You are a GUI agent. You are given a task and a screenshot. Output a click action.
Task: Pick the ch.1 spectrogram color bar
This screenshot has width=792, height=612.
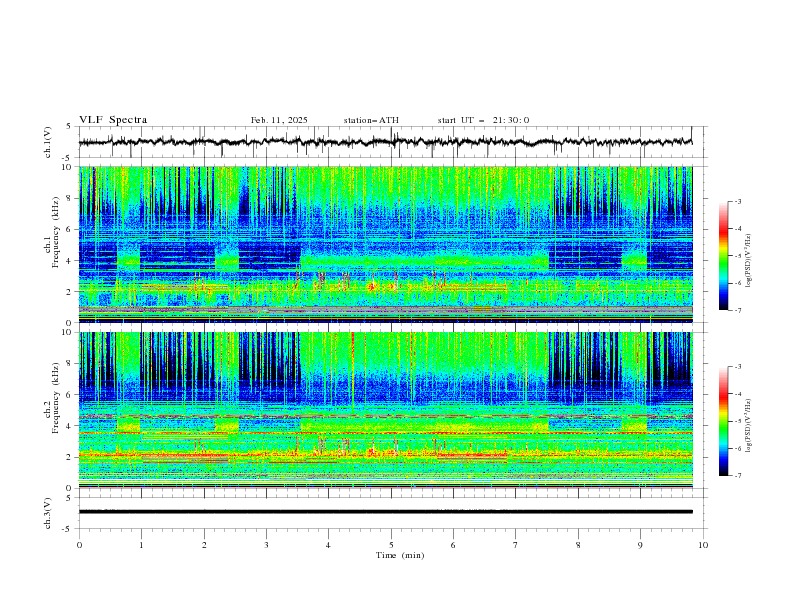723,256
